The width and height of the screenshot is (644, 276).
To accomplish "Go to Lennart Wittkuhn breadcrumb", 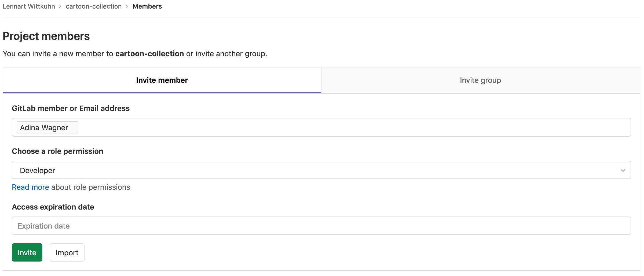I will [29, 6].
